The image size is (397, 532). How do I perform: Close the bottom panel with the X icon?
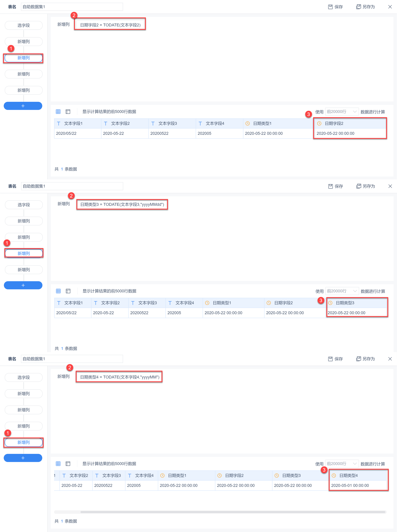[x=390, y=359]
